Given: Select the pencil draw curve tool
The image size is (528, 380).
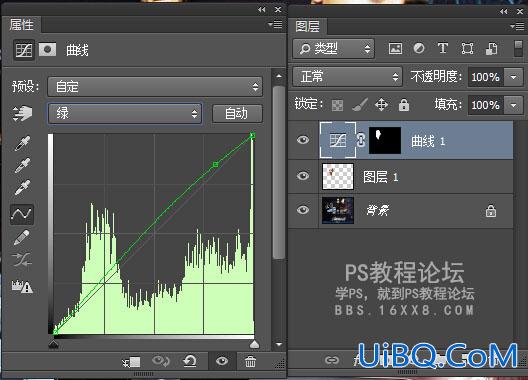Looking at the screenshot, I should coord(22,238).
